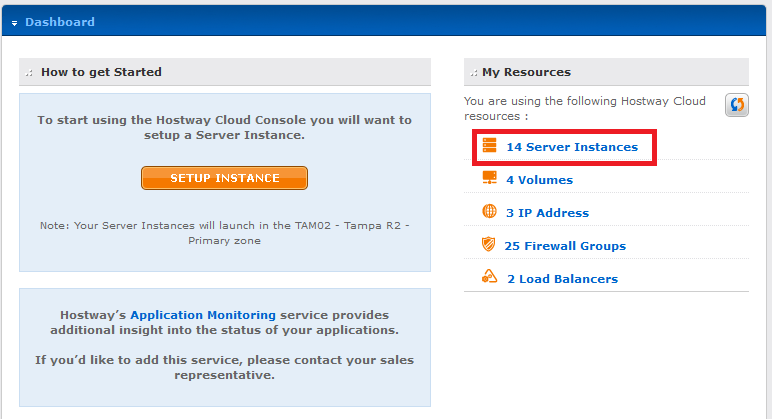The width and height of the screenshot is (772, 419).
Task: Select the How to get Started header
Action: (x=225, y=72)
